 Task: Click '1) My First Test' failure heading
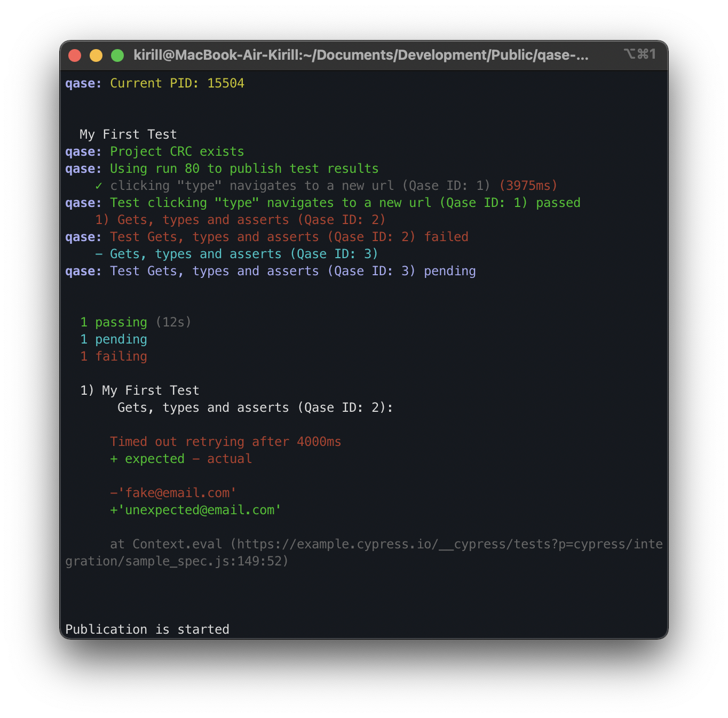pos(140,390)
